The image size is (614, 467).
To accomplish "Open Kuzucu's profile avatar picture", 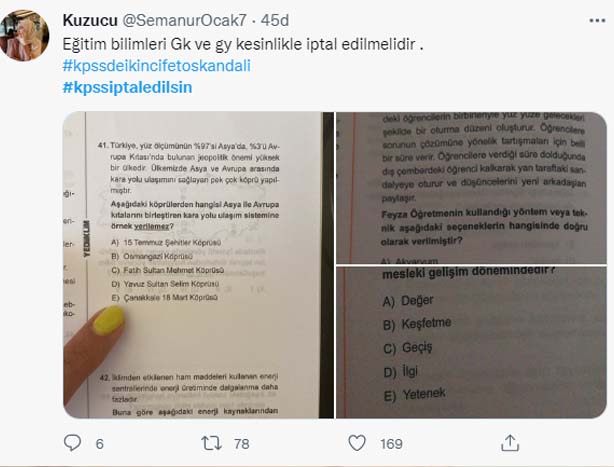I will click(x=25, y=36).
